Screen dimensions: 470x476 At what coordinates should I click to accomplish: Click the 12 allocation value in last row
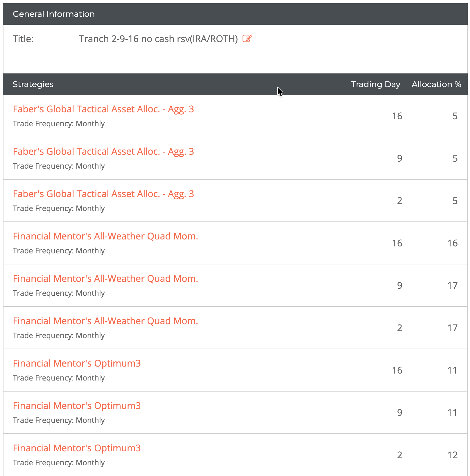[452, 455]
